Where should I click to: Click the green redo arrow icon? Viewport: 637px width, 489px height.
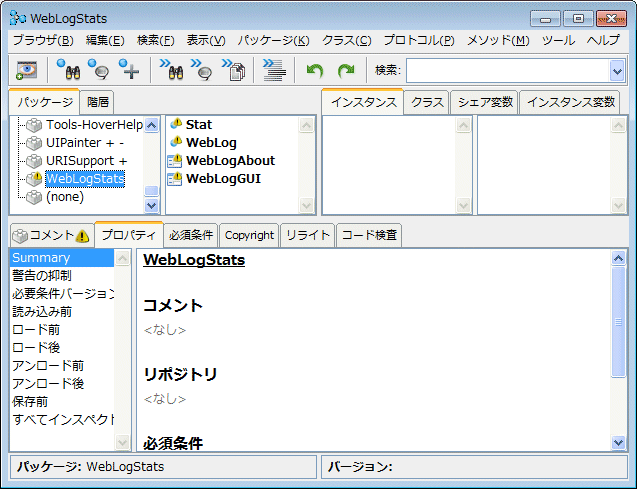coord(346,70)
